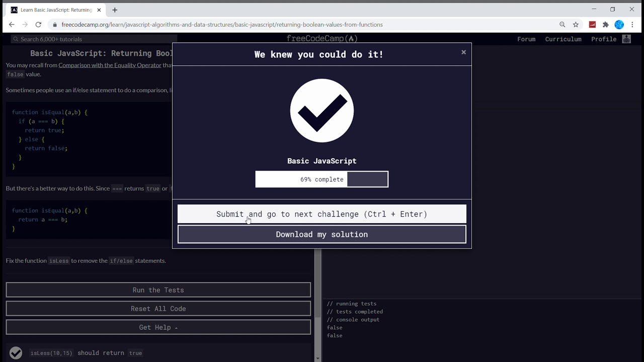The height and width of the screenshot is (362, 644).
Task: Reload the page with the refresh icon
Action: [x=38, y=24]
